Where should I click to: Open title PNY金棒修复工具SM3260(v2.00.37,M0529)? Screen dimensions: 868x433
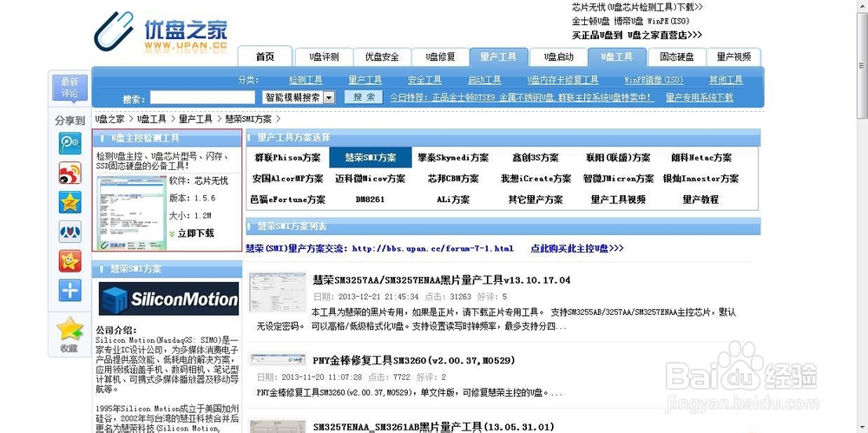pyautogui.click(x=414, y=360)
